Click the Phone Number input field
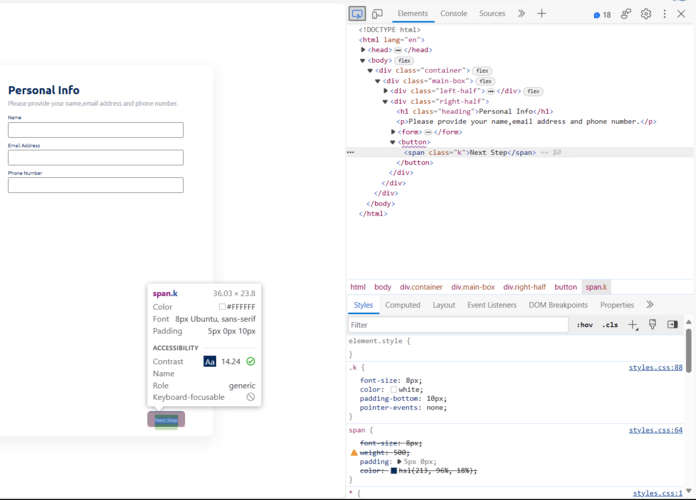Screen dimensions: 696x500 pos(95,185)
